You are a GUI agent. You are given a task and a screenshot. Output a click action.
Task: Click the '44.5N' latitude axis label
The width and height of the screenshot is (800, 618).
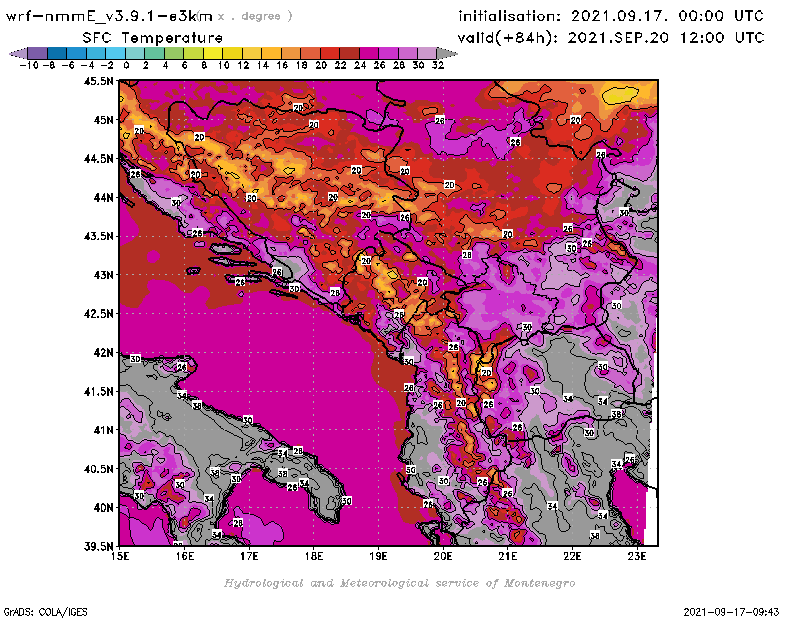click(98, 159)
